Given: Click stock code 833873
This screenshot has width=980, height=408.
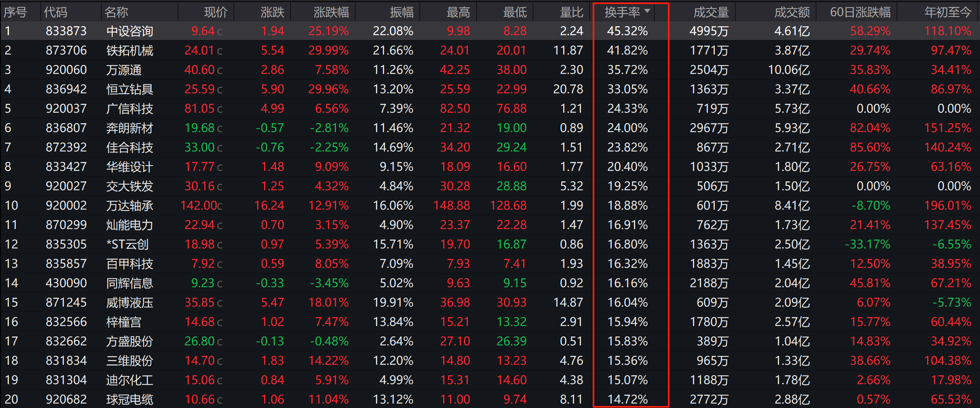Looking at the screenshot, I should point(66,31).
